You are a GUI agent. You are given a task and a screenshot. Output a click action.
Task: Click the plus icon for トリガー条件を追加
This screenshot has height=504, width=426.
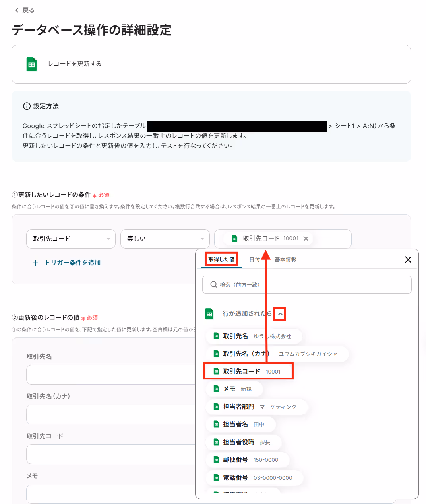(35, 263)
